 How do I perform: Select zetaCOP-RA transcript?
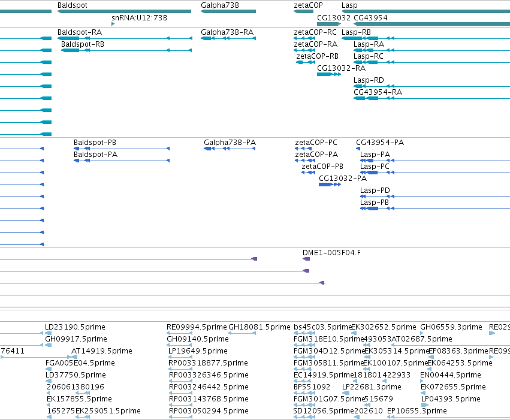(x=304, y=50)
